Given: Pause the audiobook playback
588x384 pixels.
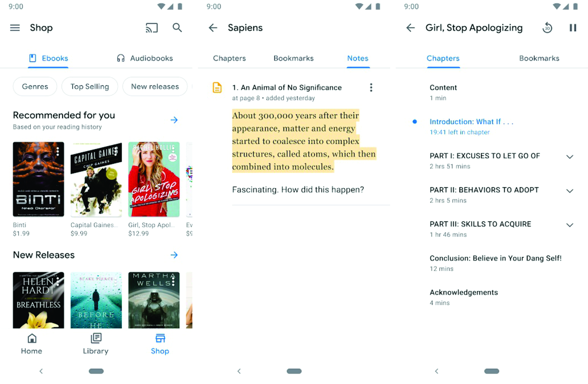Looking at the screenshot, I should (x=573, y=28).
